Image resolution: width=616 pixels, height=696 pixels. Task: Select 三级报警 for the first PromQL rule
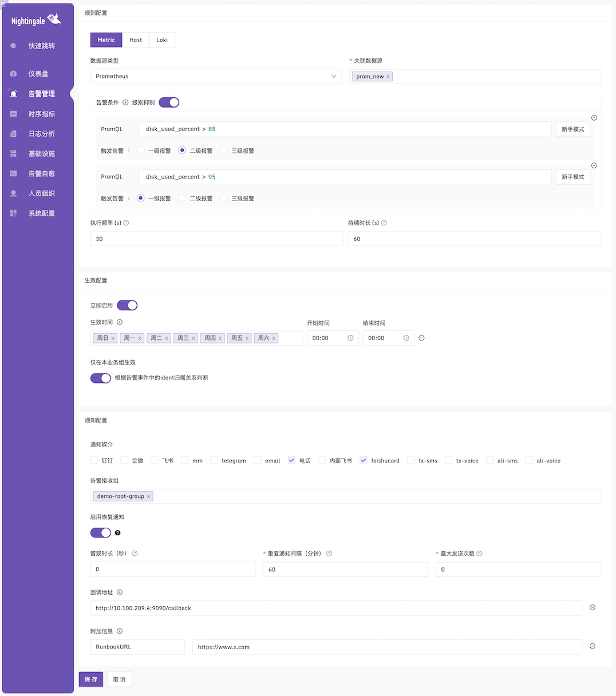223,150
